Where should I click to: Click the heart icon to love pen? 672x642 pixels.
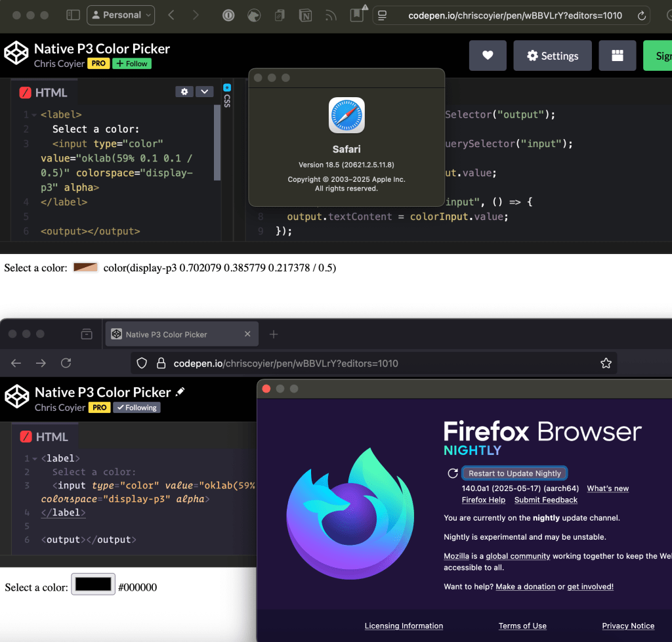[488, 56]
